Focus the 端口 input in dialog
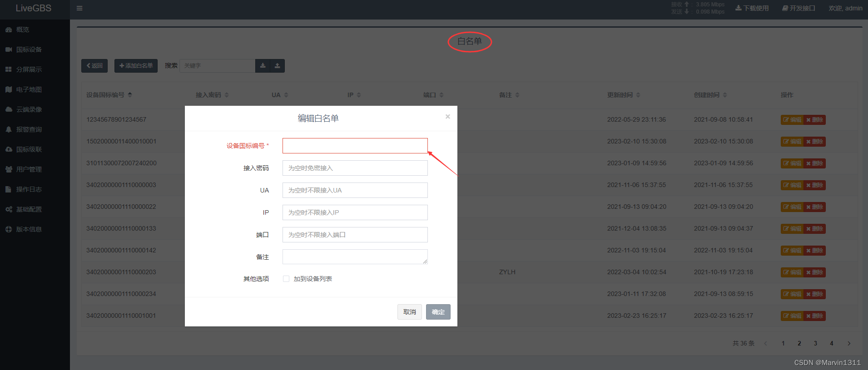Screen dimensions: 868x370 click(x=355, y=235)
